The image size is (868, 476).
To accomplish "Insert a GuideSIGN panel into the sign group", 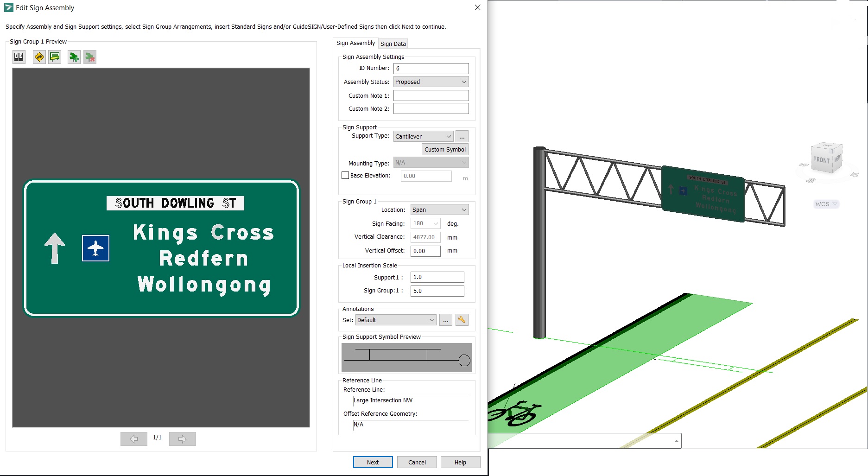I will coord(55,57).
